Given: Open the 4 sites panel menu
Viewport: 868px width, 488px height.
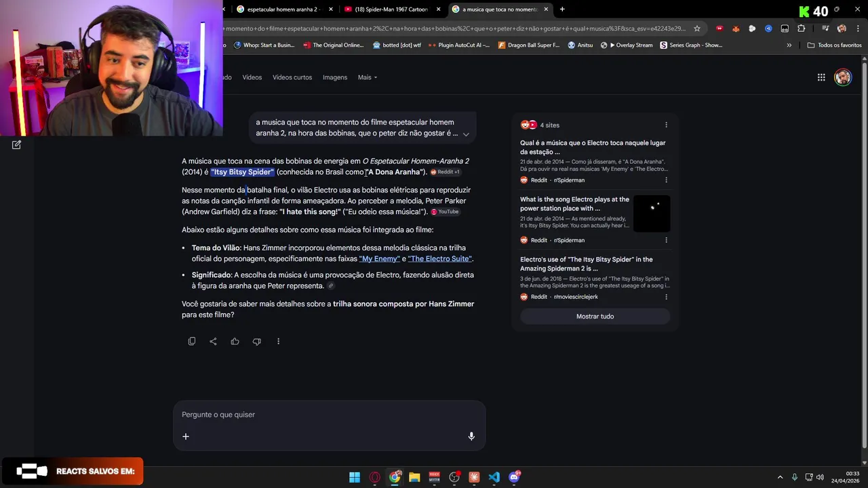Looking at the screenshot, I should tap(666, 125).
